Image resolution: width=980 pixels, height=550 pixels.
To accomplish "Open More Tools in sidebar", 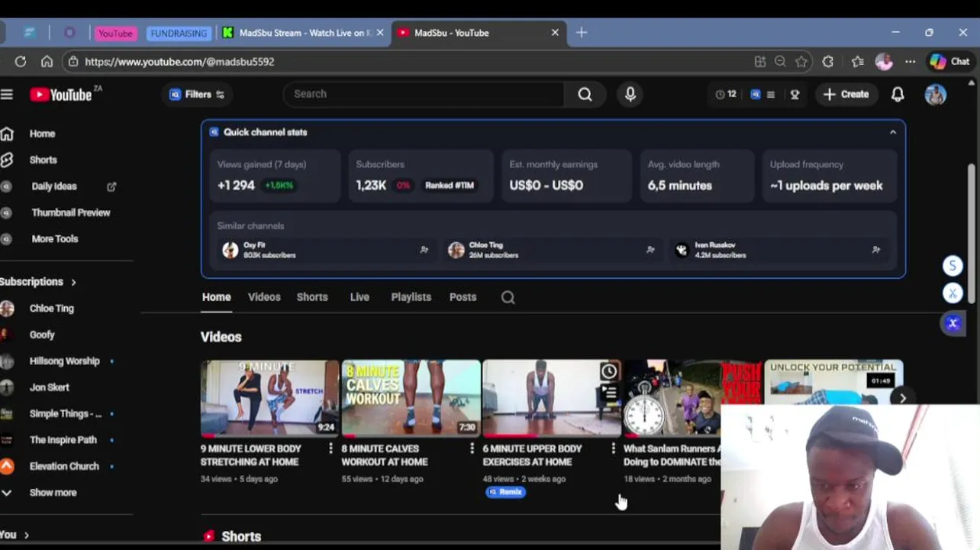I will [x=54, y=239].
